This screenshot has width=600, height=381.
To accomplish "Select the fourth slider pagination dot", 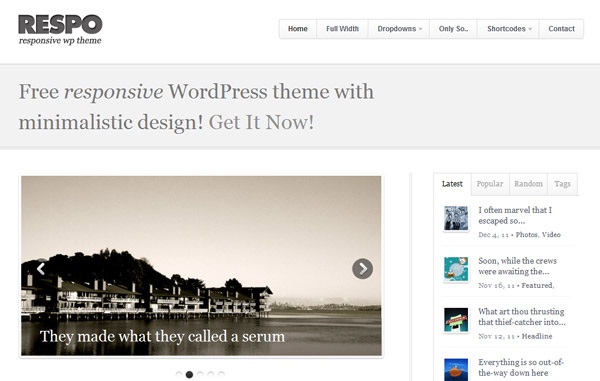I will tap(210, 374).
